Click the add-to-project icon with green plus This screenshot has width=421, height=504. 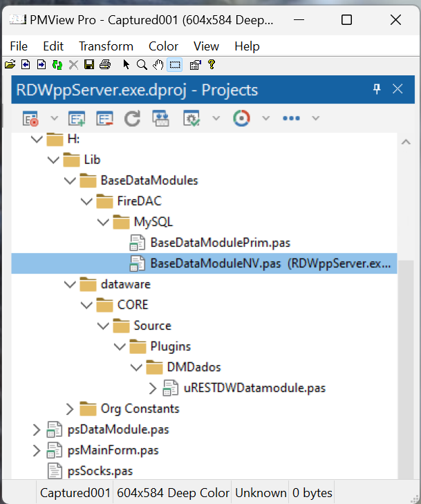coord(77,118)
